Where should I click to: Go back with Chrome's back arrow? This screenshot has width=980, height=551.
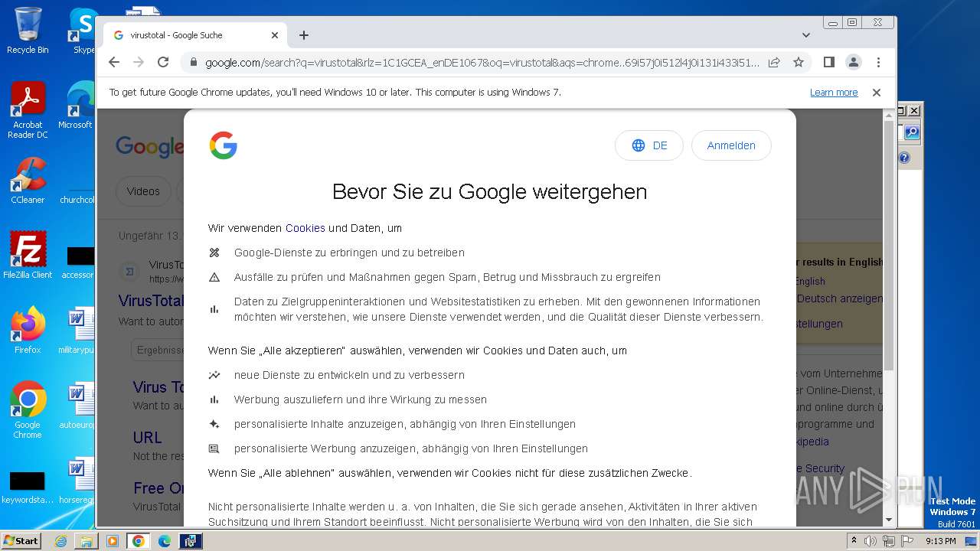[114, 62]
